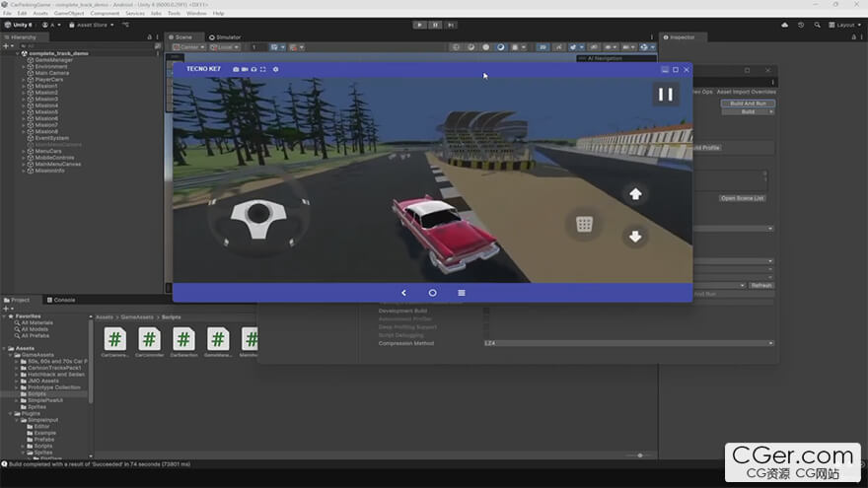This screenshot has width=868, height=488.
Task: Click the search magnifier in the top toolbar
Action: 817,25
